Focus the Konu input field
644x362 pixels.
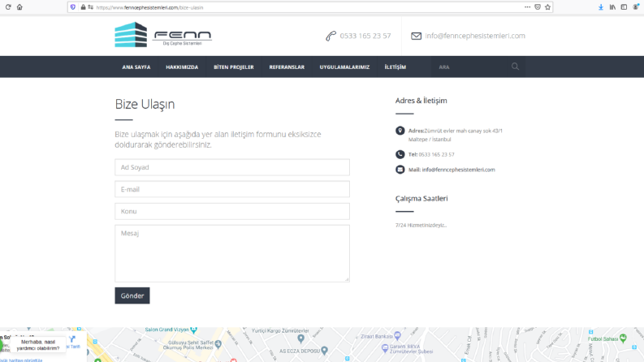(232, 211)
